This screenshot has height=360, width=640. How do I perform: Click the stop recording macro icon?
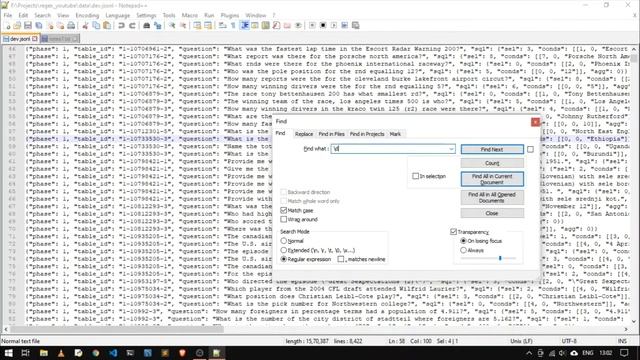coord(323,26)
